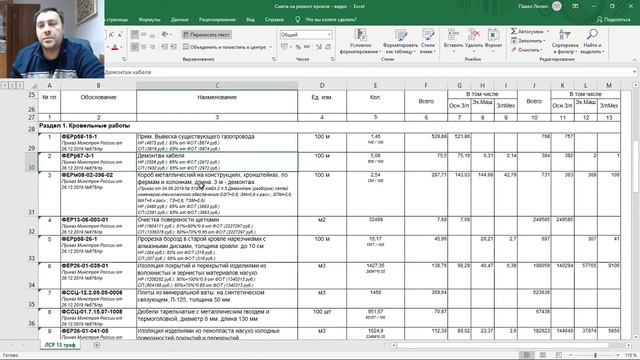Open 'Условное форматирование' menu
This screenshot has height=360, width=640.
click(x=360, y=42)
